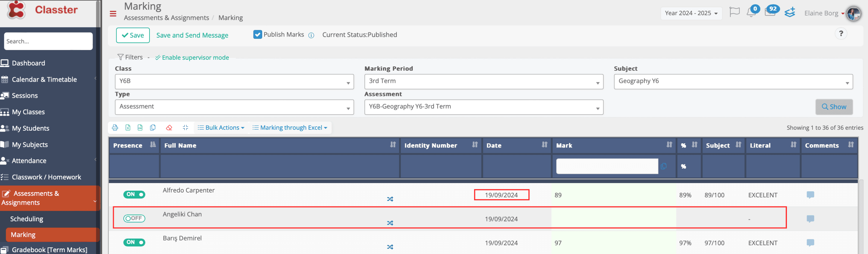Open Elaine Borg user menu

(x=824, y=13)
